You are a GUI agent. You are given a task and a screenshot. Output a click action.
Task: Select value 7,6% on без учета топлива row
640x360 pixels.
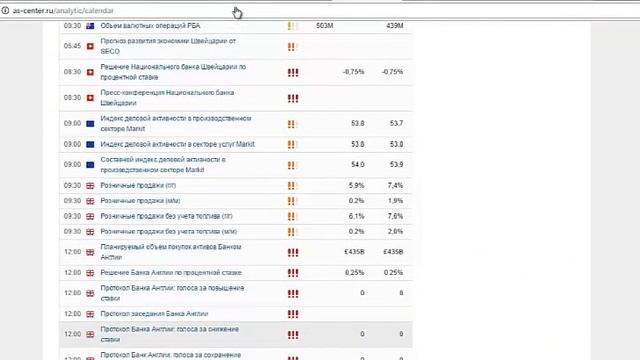pos(395,216)
